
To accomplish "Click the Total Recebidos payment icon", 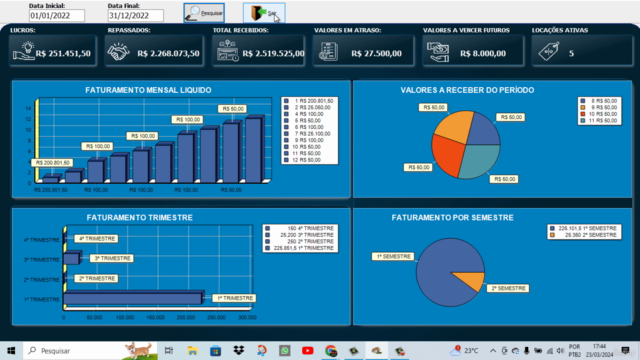I will 227,51.
